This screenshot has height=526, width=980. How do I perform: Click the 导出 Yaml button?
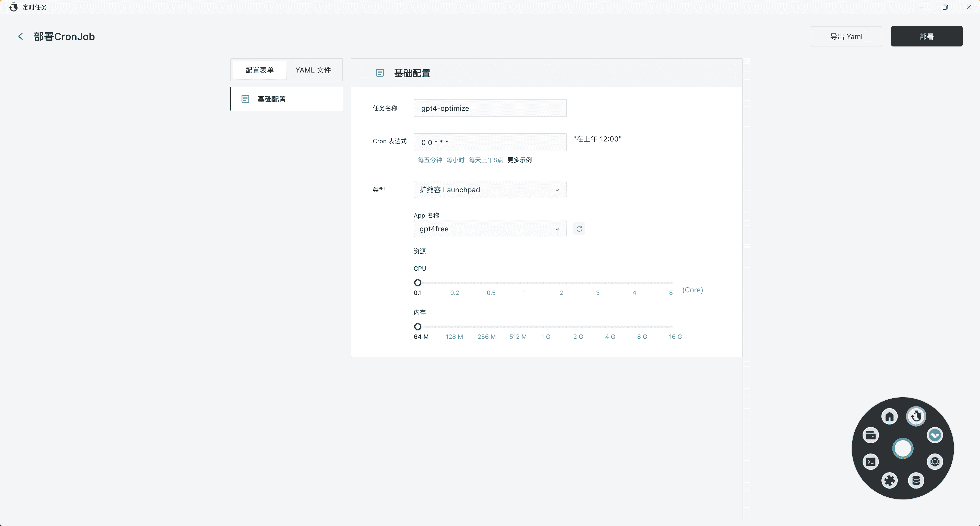pos(846,36)
